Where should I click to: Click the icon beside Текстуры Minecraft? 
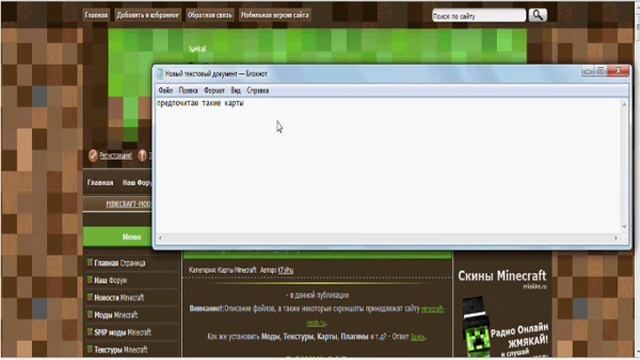(89, 349)
